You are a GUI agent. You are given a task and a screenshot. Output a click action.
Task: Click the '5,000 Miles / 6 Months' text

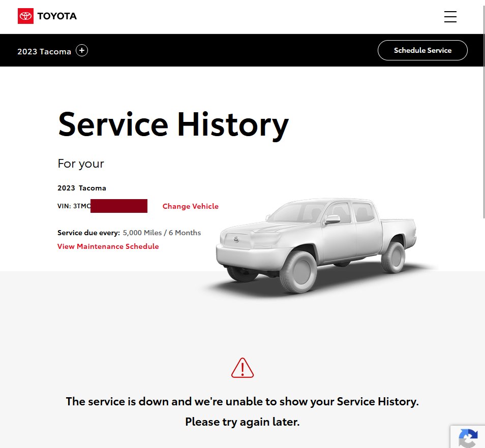pyautogui.click(x=162, y=233)
